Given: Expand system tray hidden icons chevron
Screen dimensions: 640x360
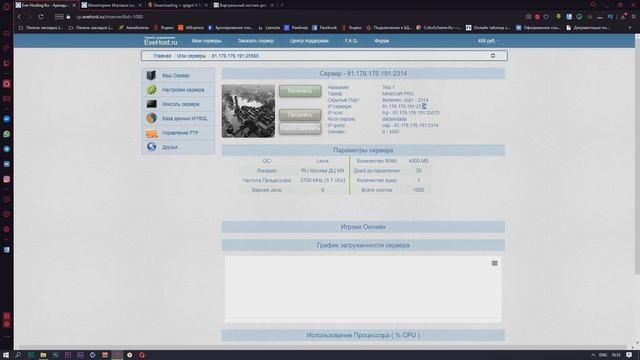Looking at the screenshot, I should coord(593,355).
